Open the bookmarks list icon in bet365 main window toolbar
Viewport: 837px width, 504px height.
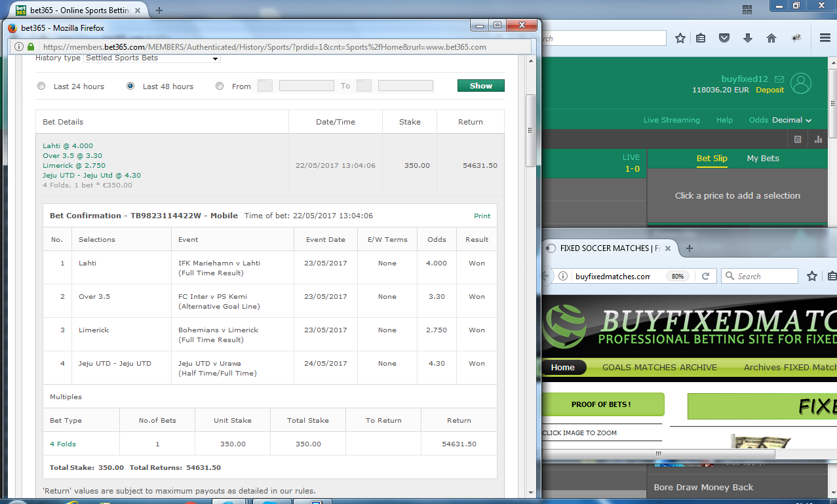(701, 38)
